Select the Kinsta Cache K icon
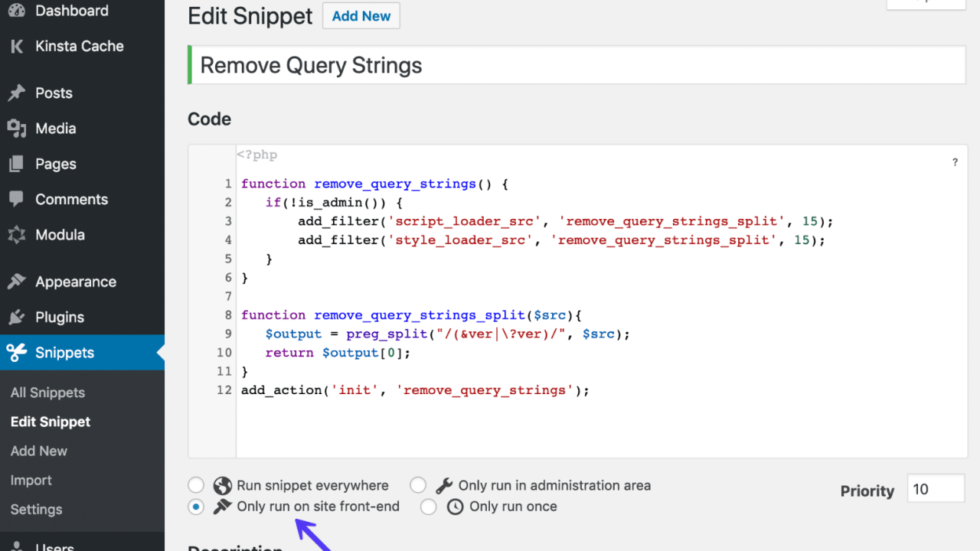Viewport: 980px width, 551px height. point(15,47)
